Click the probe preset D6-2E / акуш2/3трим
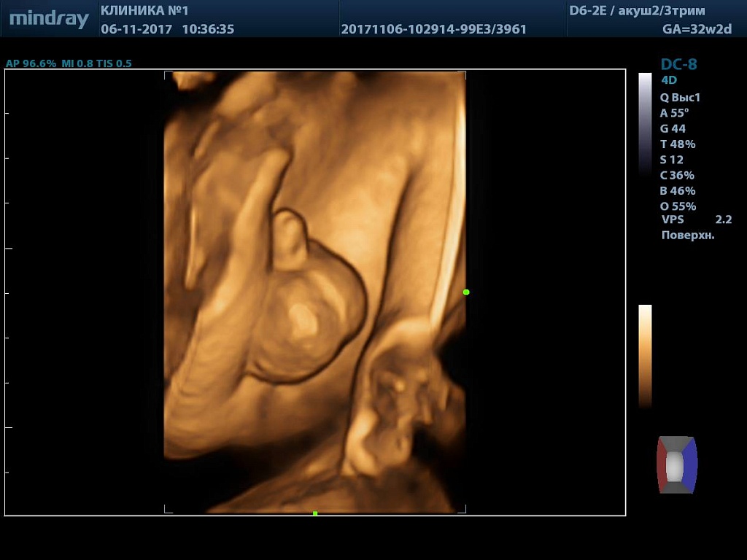The width and height of the screenshot is (747, 560). (637, 10)
